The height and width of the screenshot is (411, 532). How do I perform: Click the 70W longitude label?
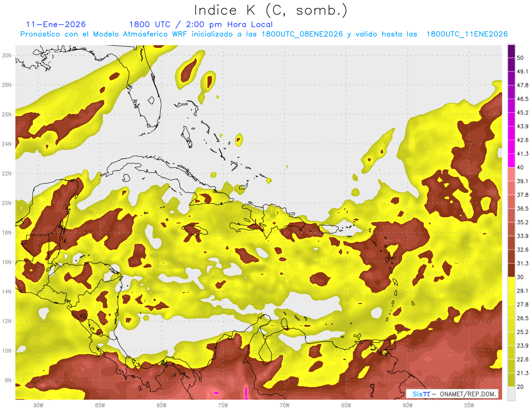(x=285, y=405)
